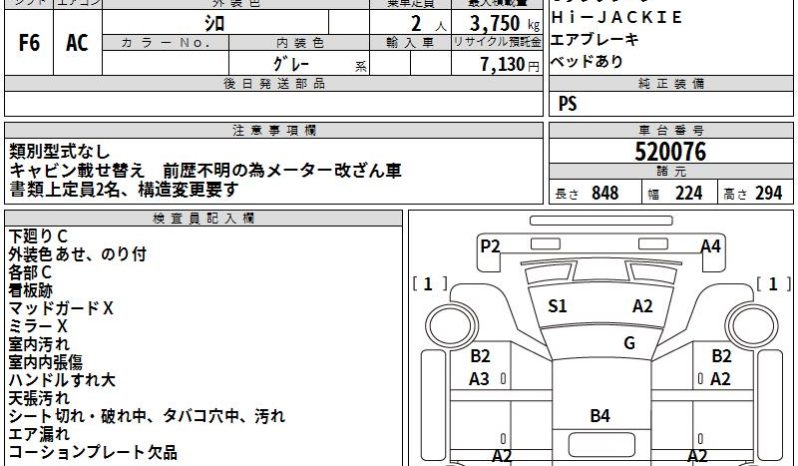Click the 注意事項欄 section header
The width and height of the screenshot is (798, 466).
[274, 130]
